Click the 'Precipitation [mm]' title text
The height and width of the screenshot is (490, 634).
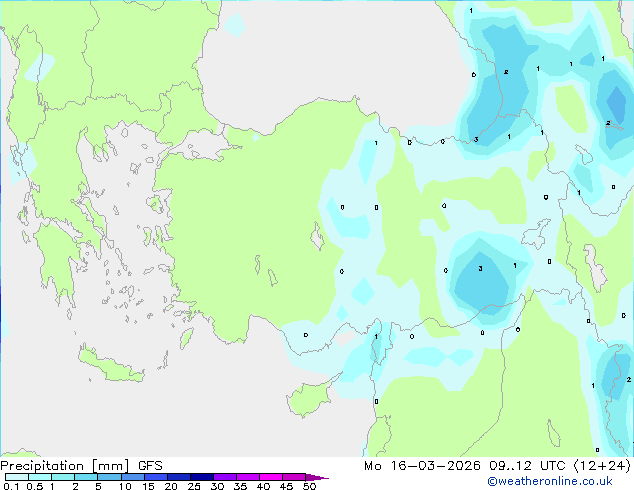[x=65, y=466]
